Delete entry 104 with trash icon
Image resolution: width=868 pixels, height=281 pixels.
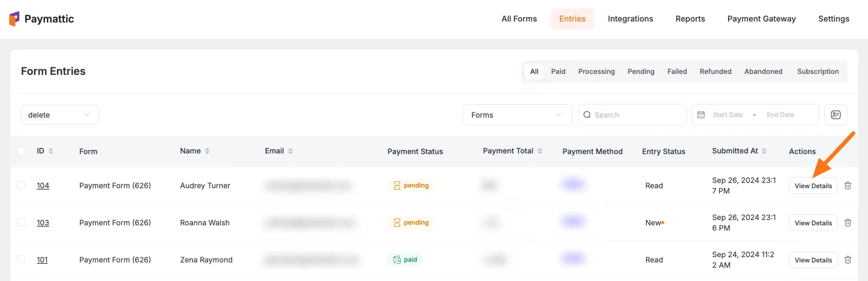point(848,185)
